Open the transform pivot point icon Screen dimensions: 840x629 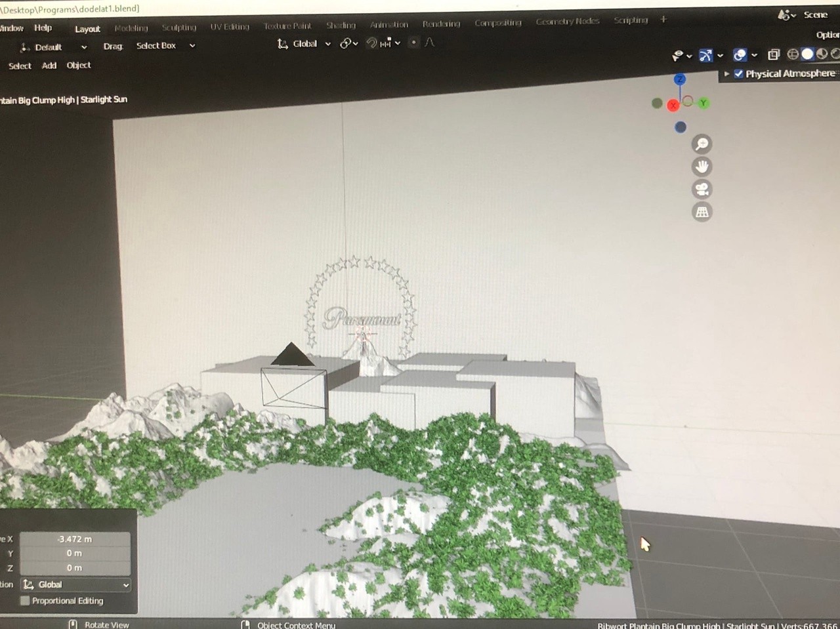click(x=345, y=44)
